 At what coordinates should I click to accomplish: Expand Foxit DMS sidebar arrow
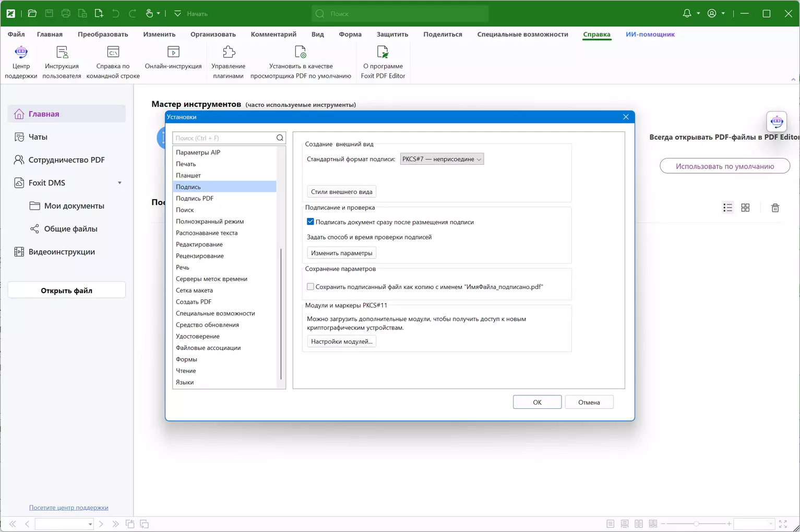pos(120,183)
